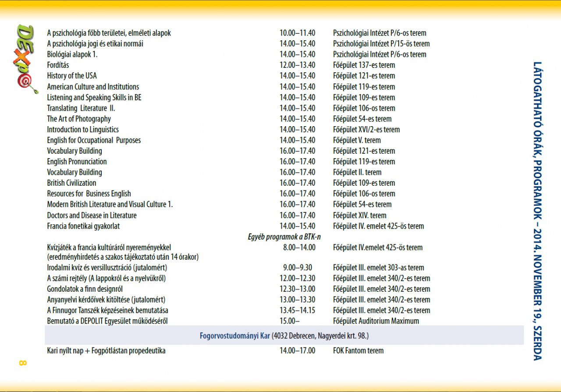Image resolution: width=561 pixels, height=392 pixels.
Task: Click "Translating Literature II."
Action: 81,108
